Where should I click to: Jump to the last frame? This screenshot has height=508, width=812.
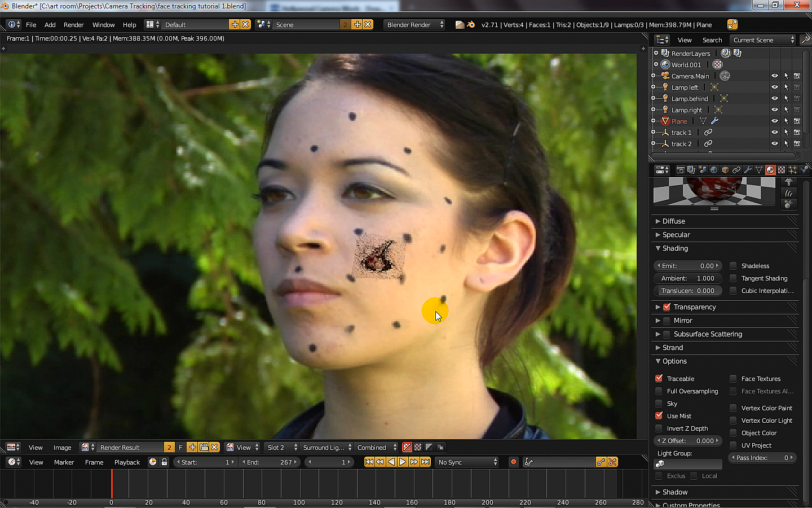click(x=425, y=462)
